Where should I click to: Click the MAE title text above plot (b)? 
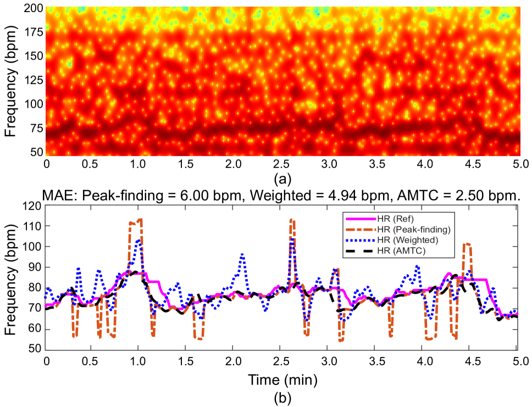point(281,196)
